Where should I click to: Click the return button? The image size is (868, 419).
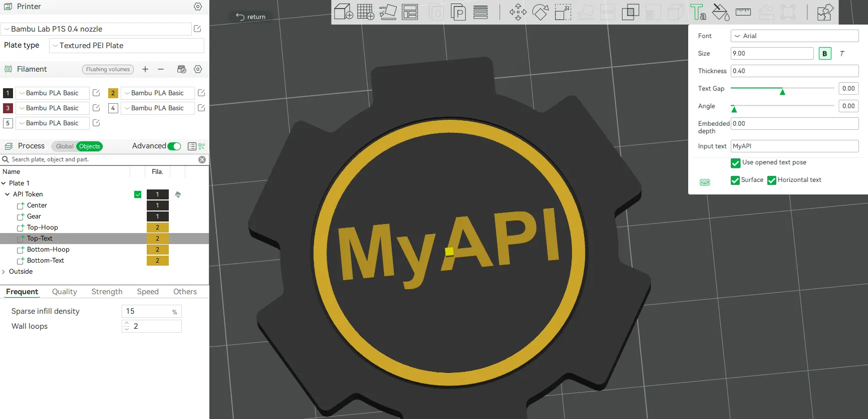coord(251,17)
